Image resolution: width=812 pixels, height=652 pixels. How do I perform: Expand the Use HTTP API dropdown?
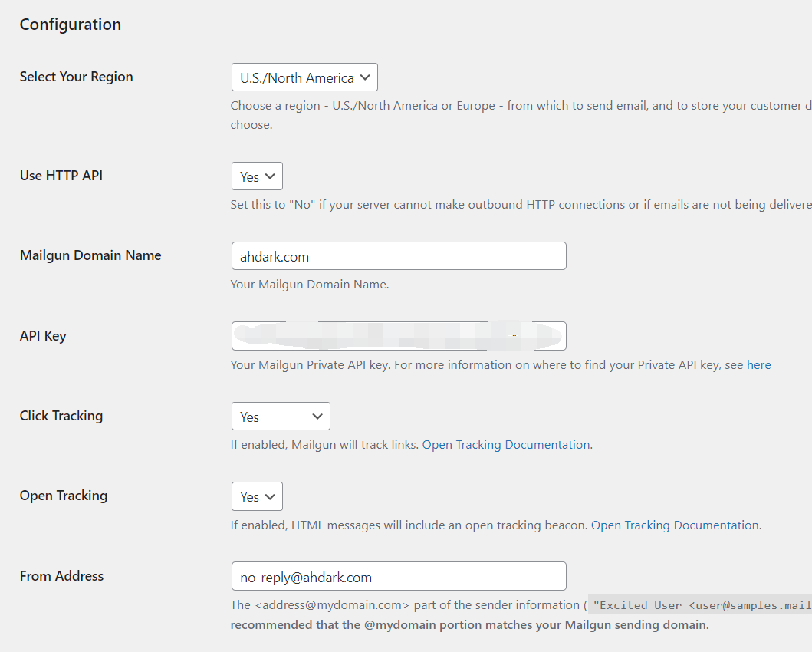(257, 176)
